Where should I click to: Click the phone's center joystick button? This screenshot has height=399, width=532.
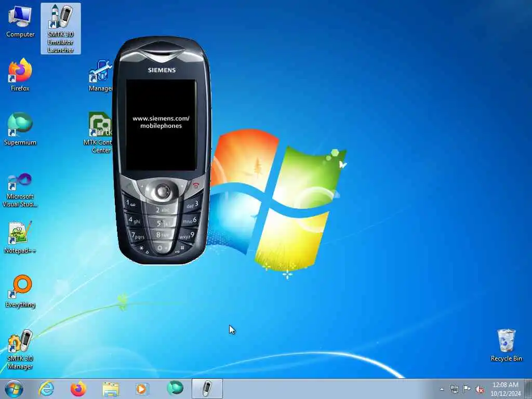163,191
